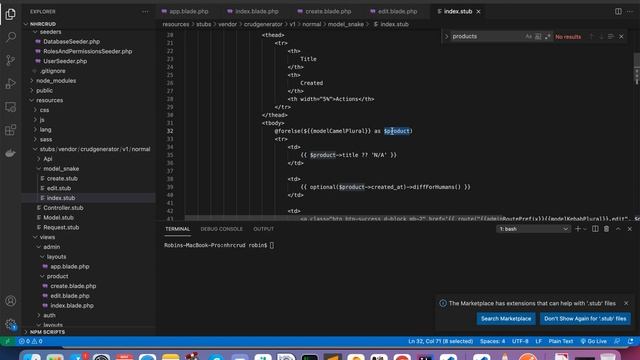Viewport: 640px width, 360px height.
Task: Open Run and Debug view
Action: pos(11,84)
